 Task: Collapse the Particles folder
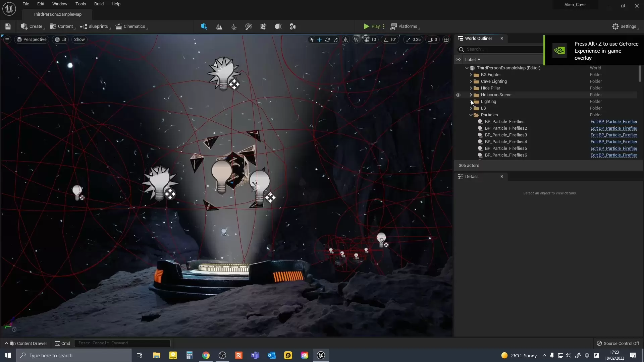click(x=471, y=115)
